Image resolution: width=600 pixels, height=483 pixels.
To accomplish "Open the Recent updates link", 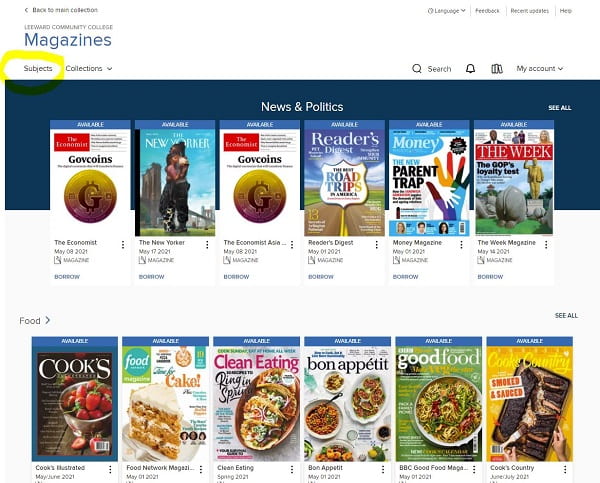I will 530,11.
